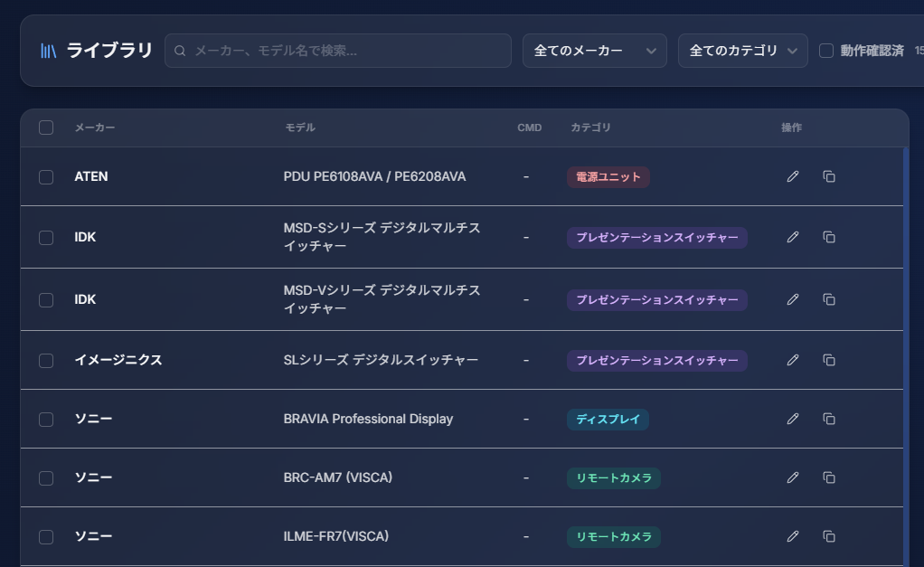This screenshot has width=924, height=567.
Task: Click the カテゴリ column header
Action: click(590, 128)
